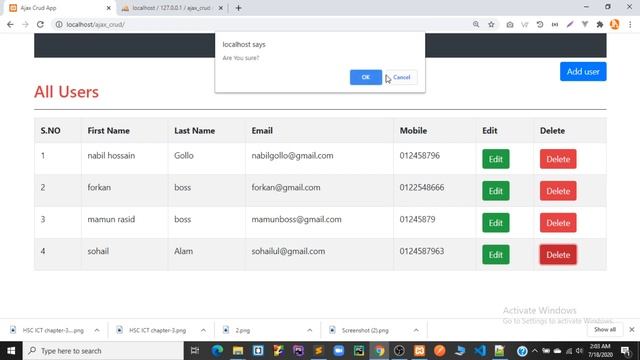Screen dimensions: 640x360
Task: Click the camera screenshot extension icon
Action: click(x=510, y=24)
